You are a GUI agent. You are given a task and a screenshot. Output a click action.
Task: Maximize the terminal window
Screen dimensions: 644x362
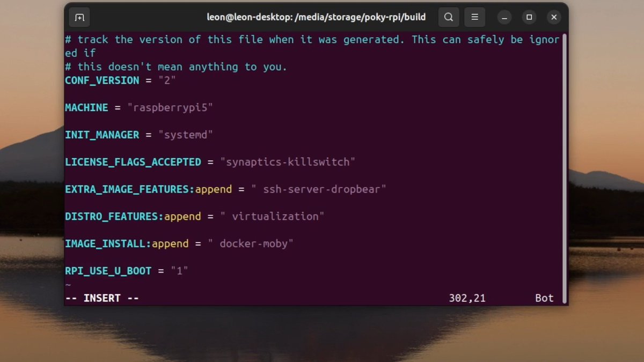coord(529,17)
